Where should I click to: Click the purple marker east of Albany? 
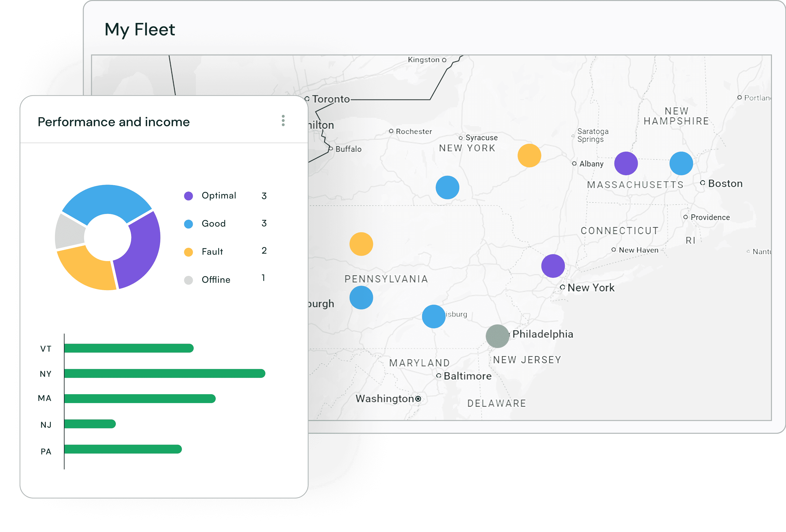tap(626, 163)
